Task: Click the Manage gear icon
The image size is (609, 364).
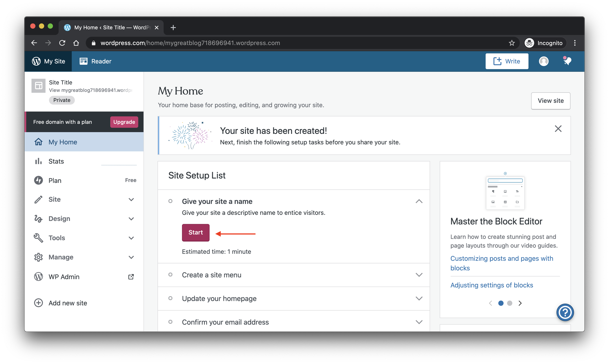Action: (38, 257)
